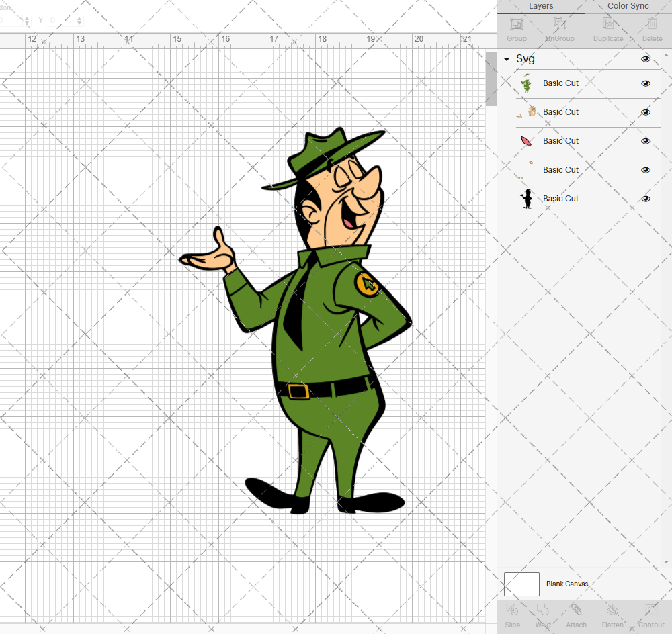672x634 pixels.
Task: Select the skin-tone layer thumbnail
Action: pos(526,112)
